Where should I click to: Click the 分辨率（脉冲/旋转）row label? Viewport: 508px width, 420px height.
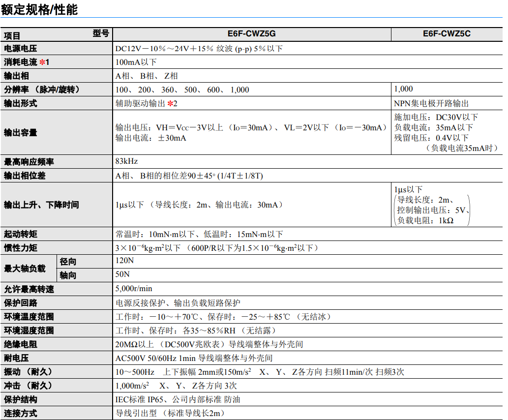(x=41, y=90)
